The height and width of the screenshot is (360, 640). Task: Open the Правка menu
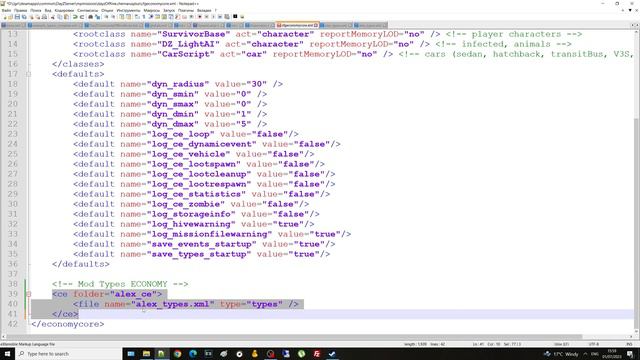pos(20,11)
